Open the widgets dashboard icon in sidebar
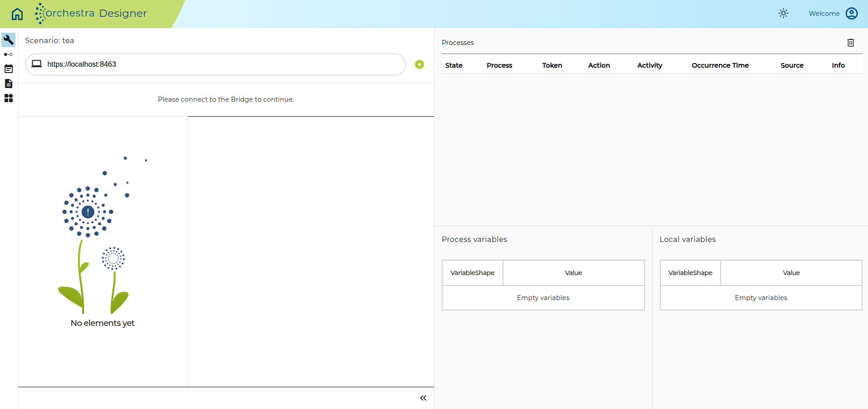 [9, 98]
